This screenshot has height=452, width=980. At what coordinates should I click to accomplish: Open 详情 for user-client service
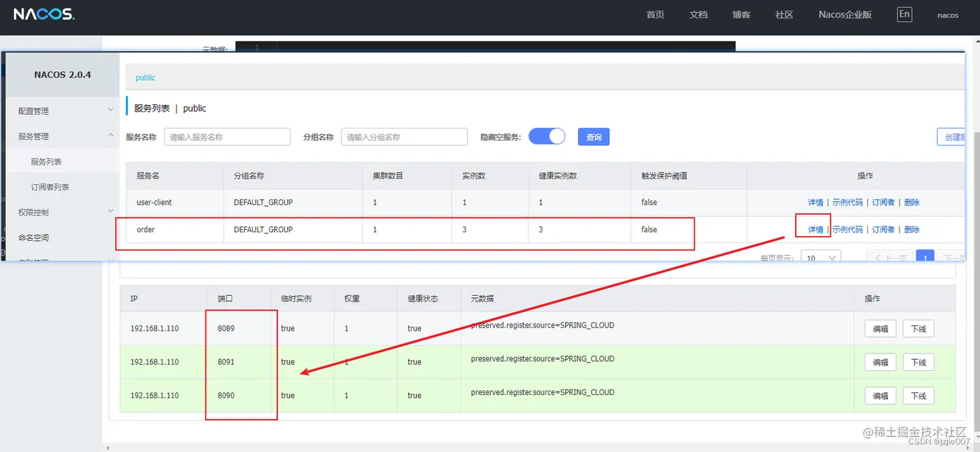click(815, 202)
